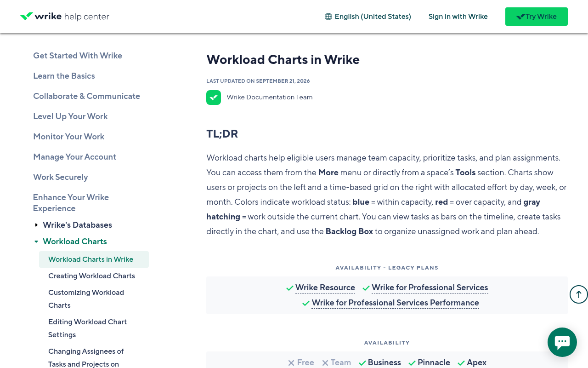588x368 pixels.
Task: Click the Pinnacle plan label
Action: point(434,362)
